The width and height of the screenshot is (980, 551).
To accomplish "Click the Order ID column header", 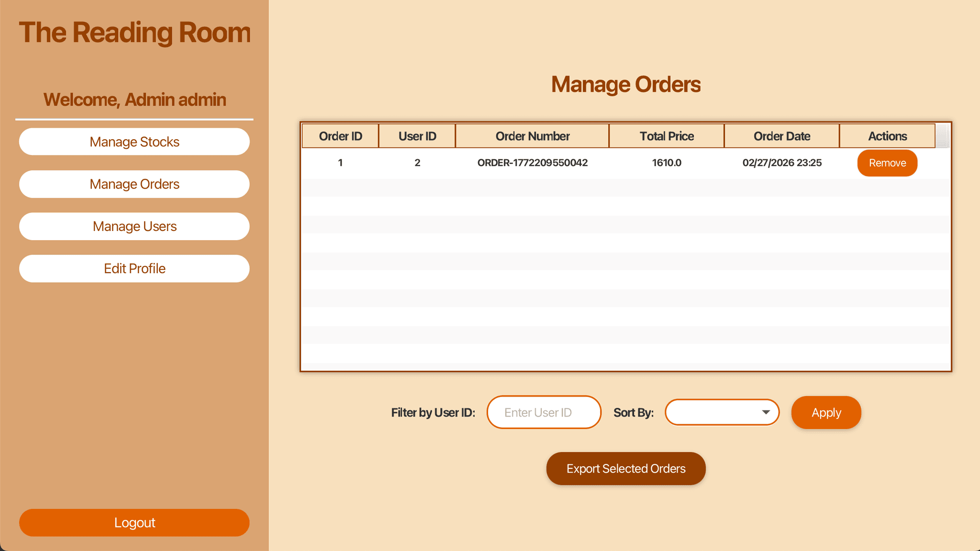I will (340, 136).
